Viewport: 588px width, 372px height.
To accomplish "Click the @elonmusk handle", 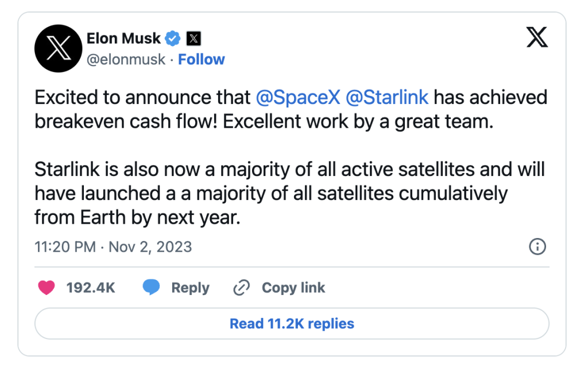I will [x=126, y=59].
